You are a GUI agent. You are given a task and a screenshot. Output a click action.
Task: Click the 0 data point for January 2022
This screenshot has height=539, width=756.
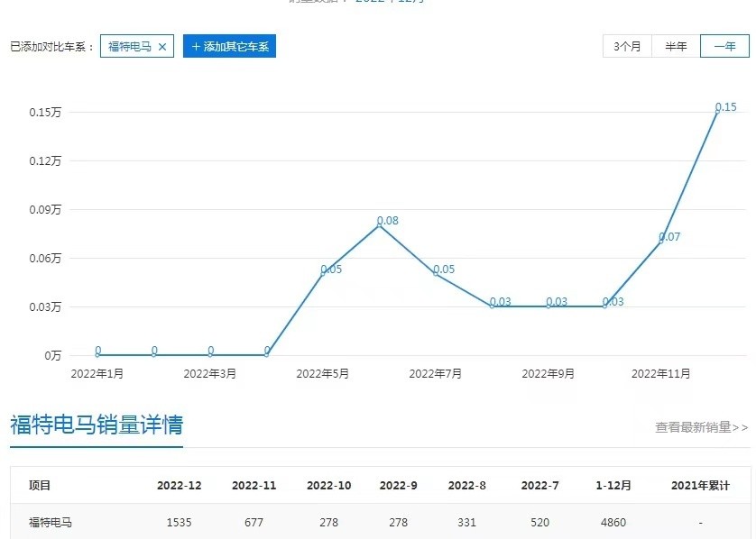coord(97,355)
